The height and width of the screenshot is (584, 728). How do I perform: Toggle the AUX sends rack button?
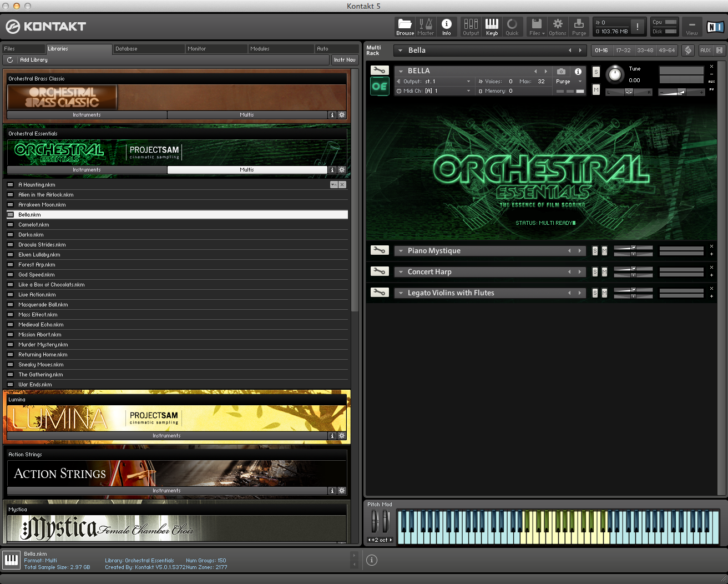coord(705,50)
